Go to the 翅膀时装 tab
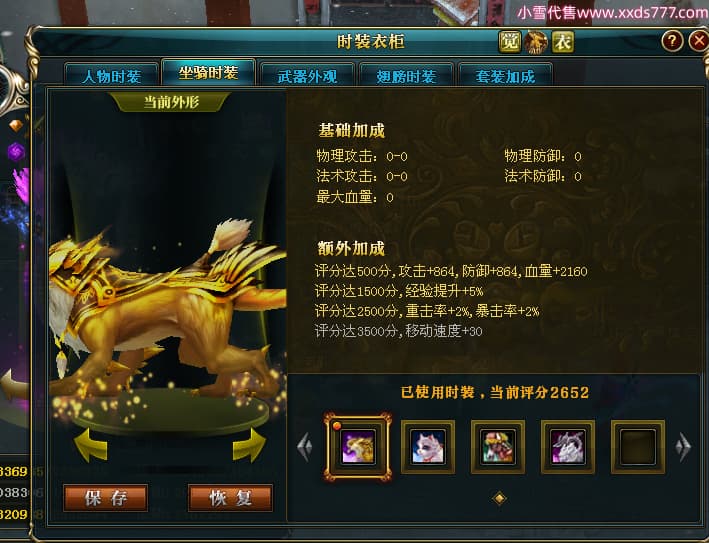Image resolution: width=709 pixels, height=543 pixels. click(406, 76)
